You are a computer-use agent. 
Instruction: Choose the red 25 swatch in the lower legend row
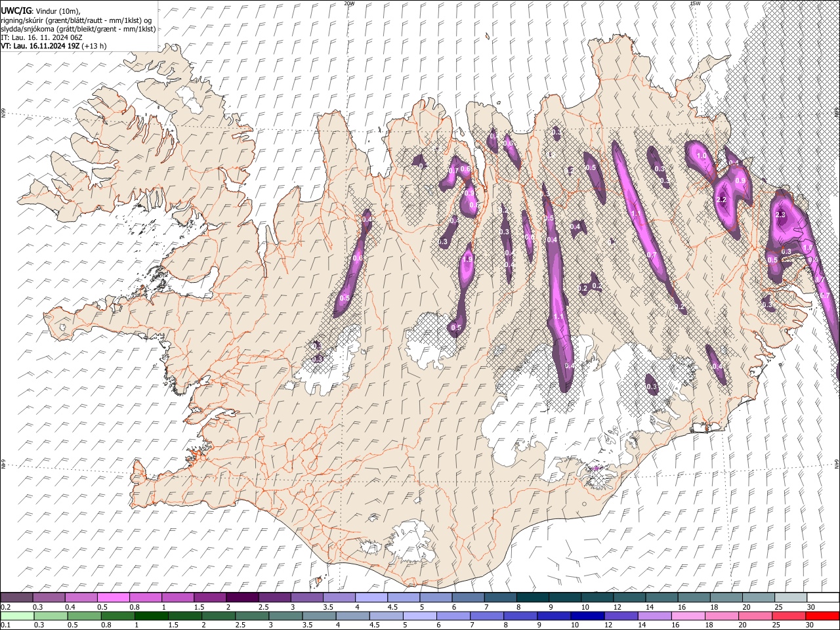789,616
